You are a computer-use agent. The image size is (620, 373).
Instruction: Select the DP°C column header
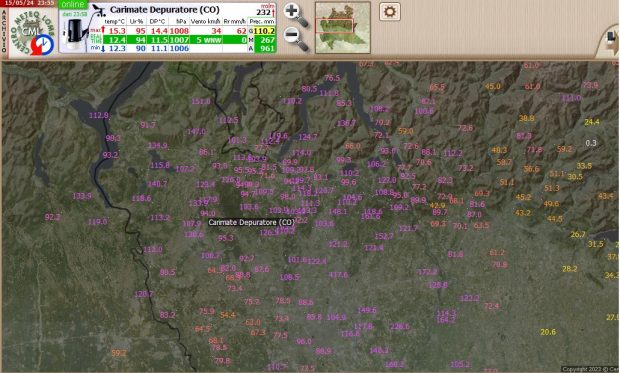tap(158, 21)
